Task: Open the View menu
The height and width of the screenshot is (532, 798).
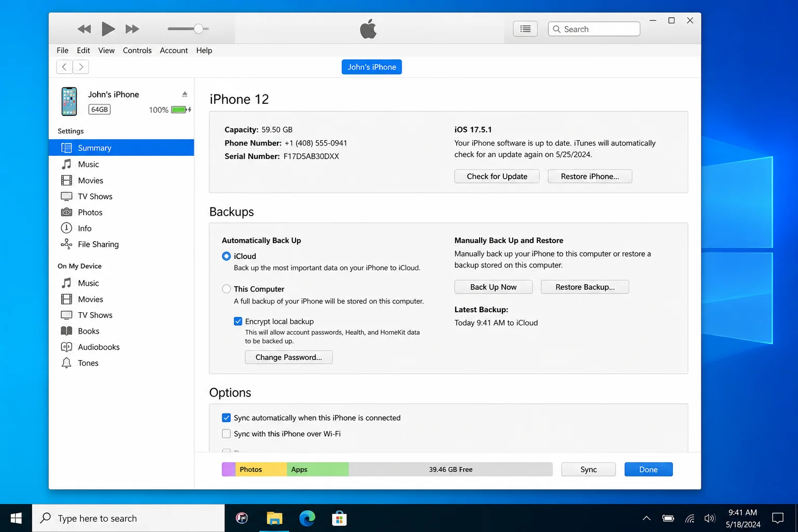Action: pyautogui.click(x=107, y=50)
